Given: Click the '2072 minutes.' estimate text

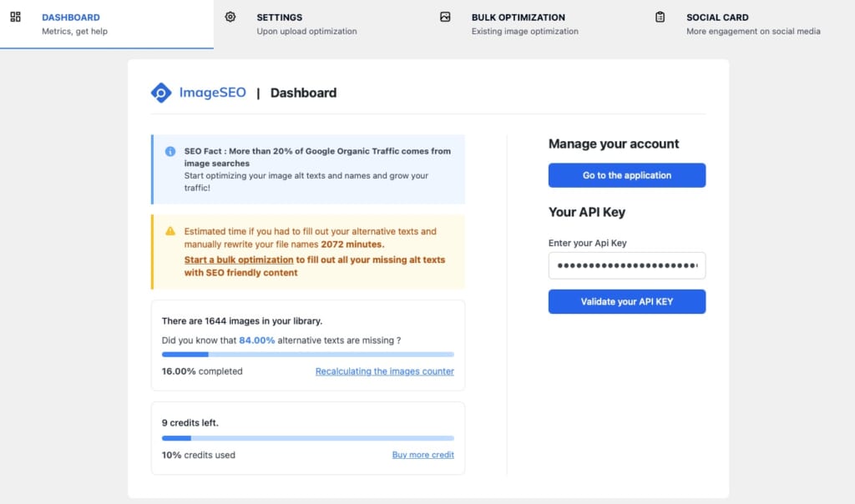Looking at the screenshot, I should tap(352, 244).
